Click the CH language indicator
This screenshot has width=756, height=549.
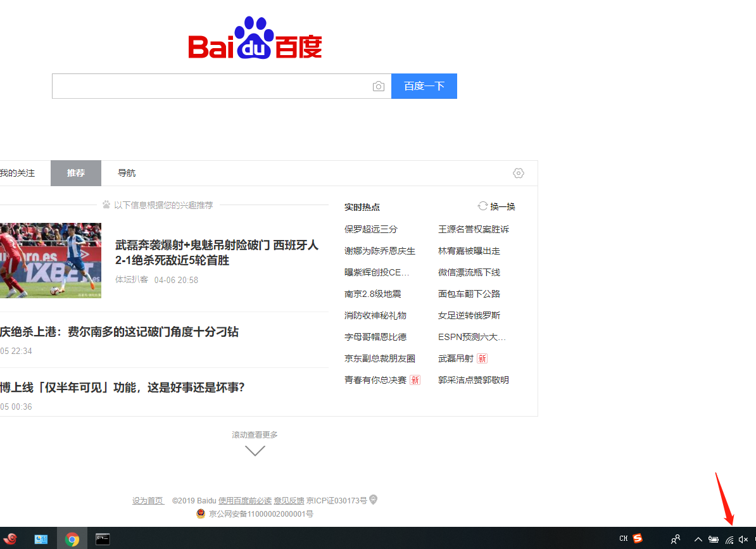[624, 538]
